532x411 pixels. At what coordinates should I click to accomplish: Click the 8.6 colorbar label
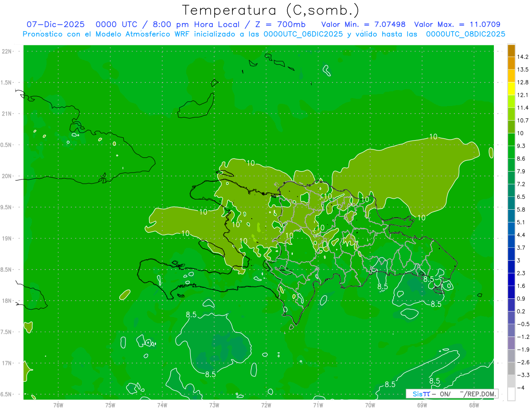tap(521, 159)
